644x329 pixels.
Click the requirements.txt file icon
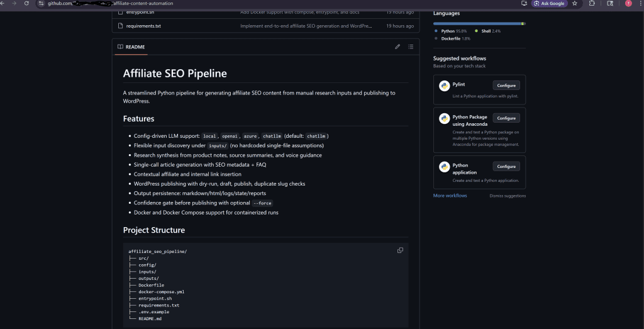(120, 26)
